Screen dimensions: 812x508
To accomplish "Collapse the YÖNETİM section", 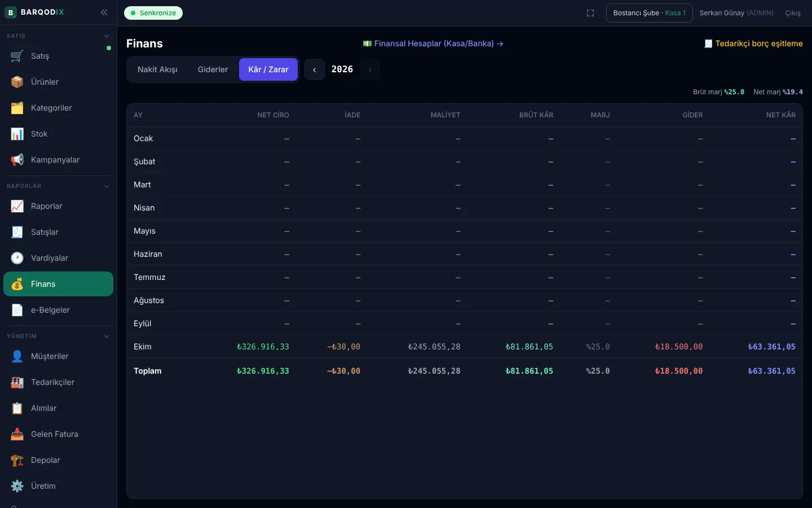I will click(x=107, y=336).
